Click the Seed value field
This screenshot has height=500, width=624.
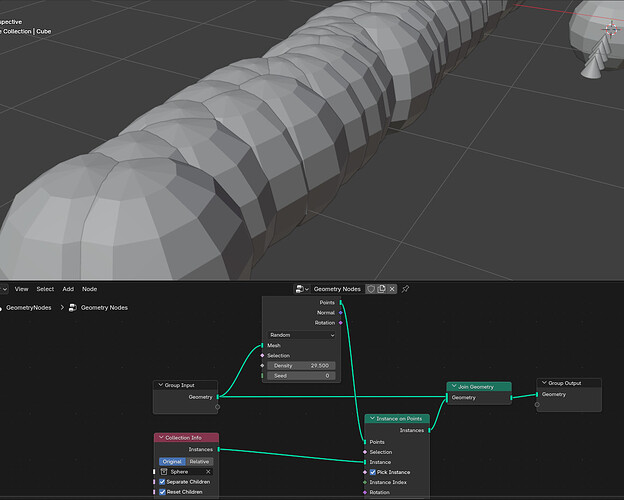[x=301, y=376]
